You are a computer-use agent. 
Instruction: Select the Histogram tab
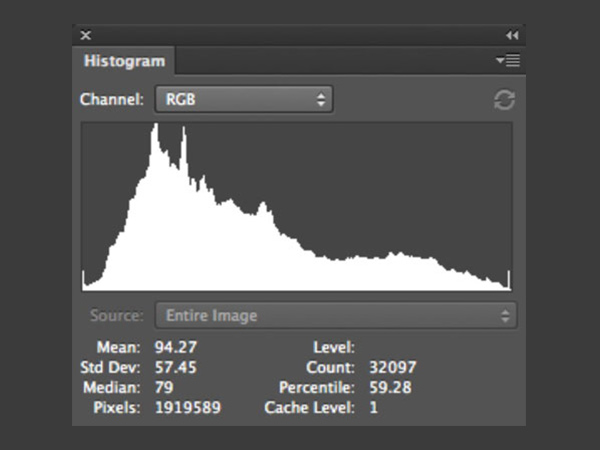[x=124, y=61]
